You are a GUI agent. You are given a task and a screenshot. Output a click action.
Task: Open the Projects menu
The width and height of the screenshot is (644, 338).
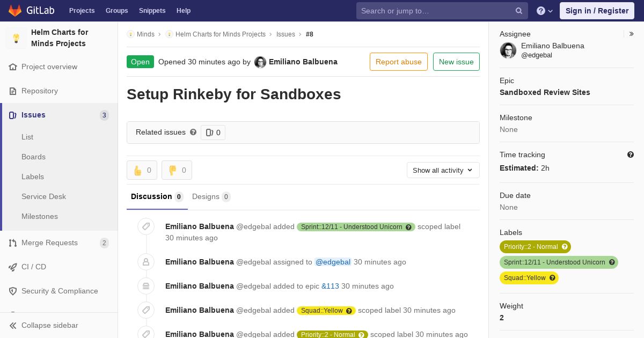82,11
